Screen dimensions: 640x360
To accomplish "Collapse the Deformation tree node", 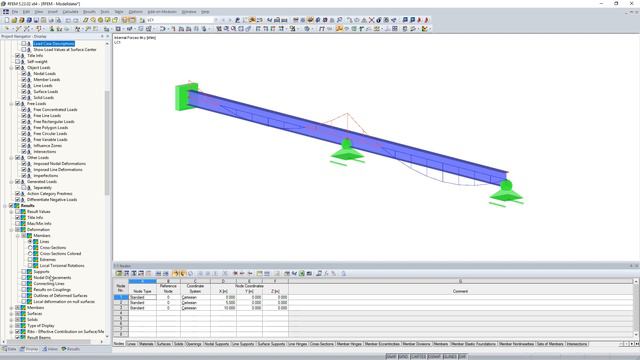I will [11, 230].
